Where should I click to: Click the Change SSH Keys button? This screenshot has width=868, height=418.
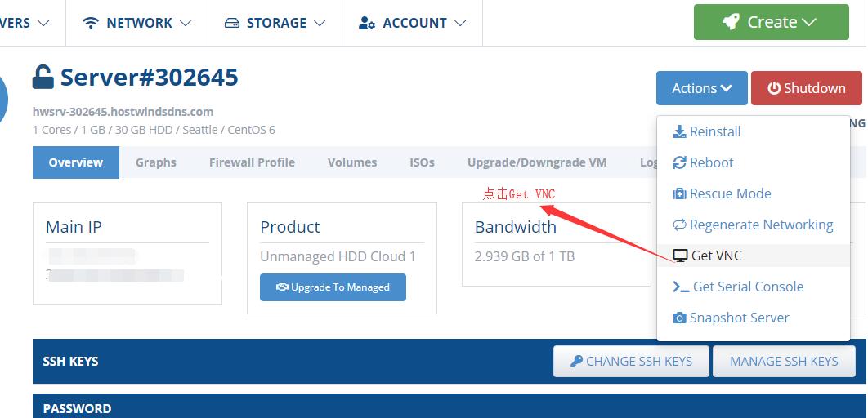631,361
